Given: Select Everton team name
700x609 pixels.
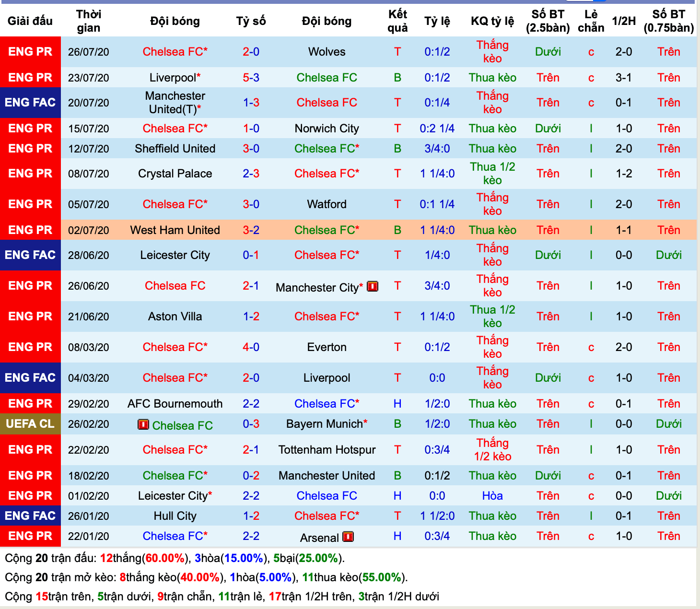Looking at the screenshot, I should tap(327, 347).
